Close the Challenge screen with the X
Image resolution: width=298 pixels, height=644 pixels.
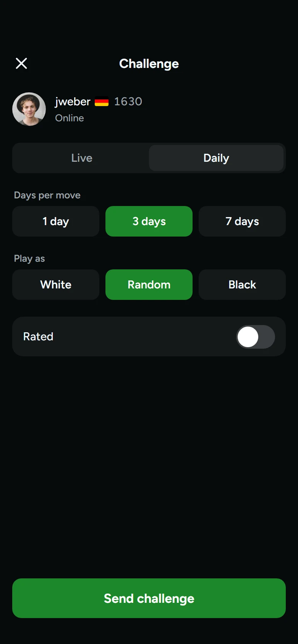[x=21, y=63]
